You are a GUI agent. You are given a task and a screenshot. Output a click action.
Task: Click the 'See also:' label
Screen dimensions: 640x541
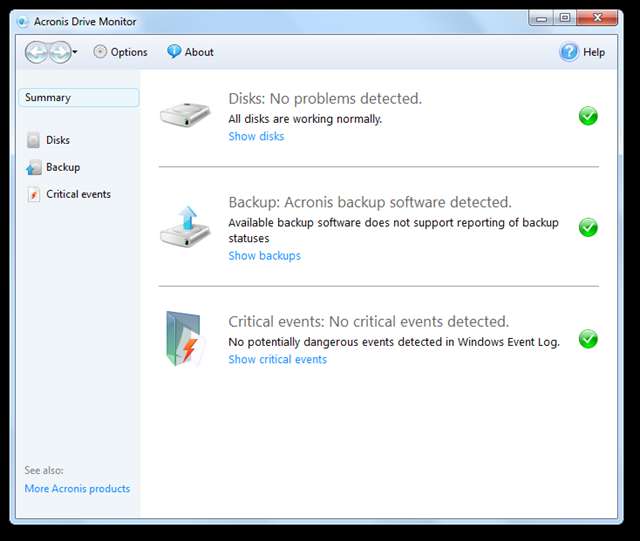44,470
